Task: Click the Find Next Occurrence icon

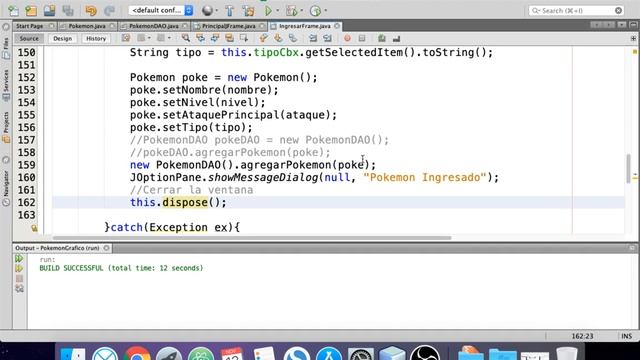Action: (215, 38)
